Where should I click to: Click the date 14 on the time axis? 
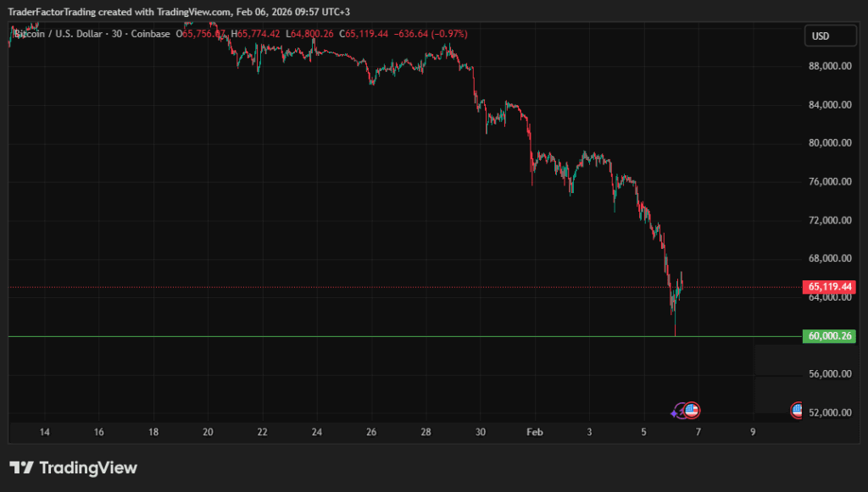[44, 432]
